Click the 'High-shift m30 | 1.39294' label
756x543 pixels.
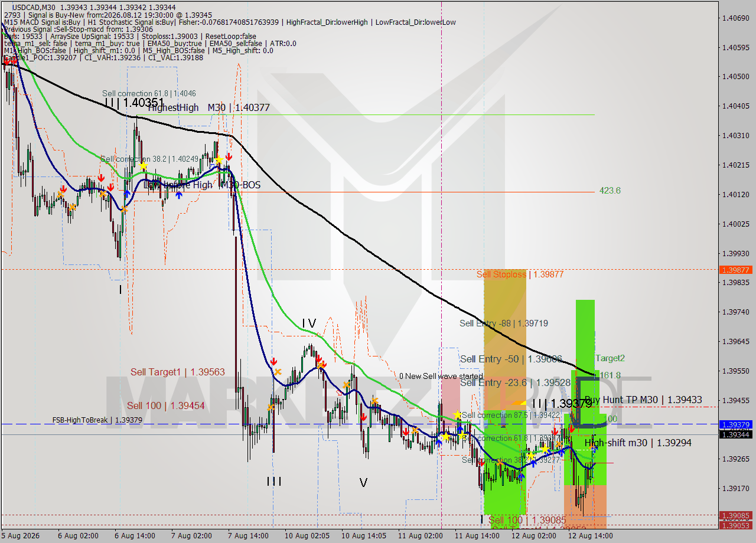(638, 443)
